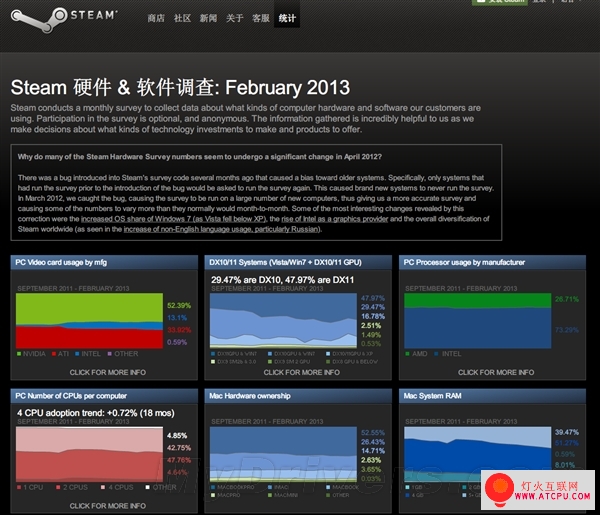This screenshot has width=600, height=515.
Task: Click the DX9 SM 2 GPU legend swatch
Action: click(x=270, y=362)
